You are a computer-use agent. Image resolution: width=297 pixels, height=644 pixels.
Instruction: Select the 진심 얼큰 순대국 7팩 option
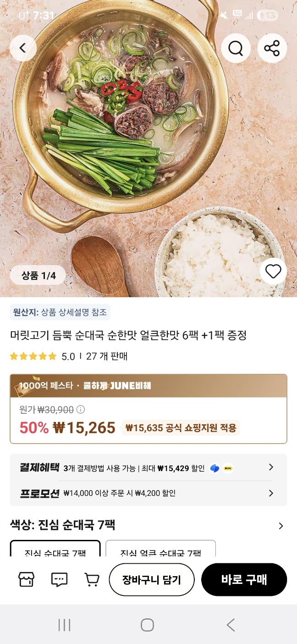(160, 550)
